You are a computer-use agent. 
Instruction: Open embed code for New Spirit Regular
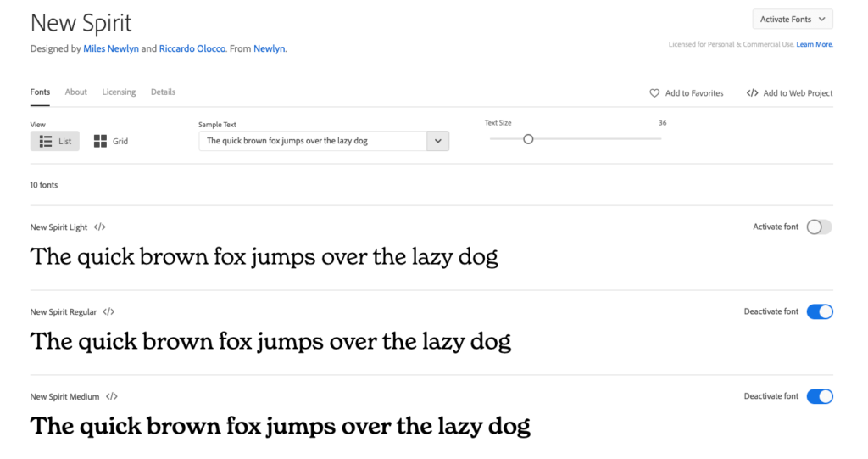108,312
